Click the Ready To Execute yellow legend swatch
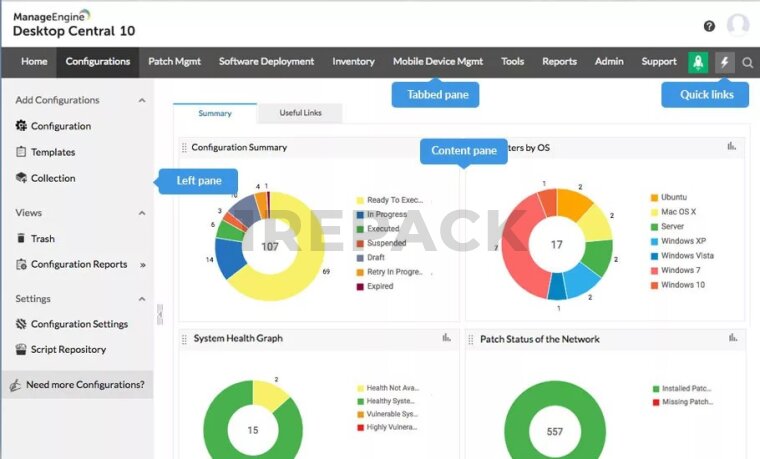 pyautogui.click(x=360, y=200)
